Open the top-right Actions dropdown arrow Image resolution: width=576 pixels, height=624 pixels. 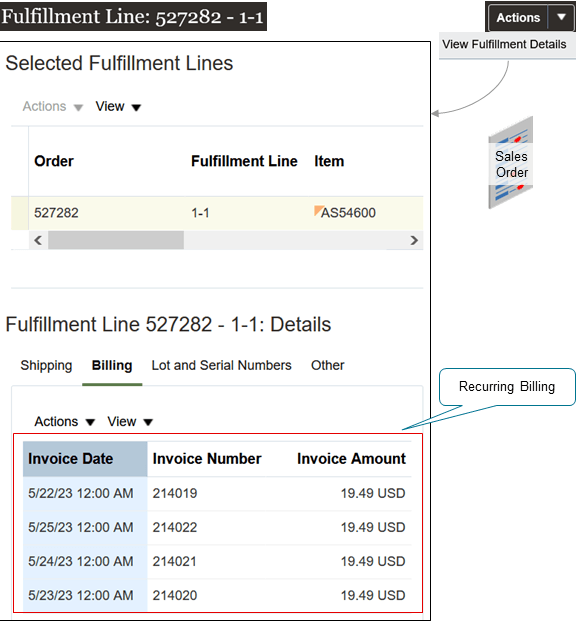(x=561, y=17)
